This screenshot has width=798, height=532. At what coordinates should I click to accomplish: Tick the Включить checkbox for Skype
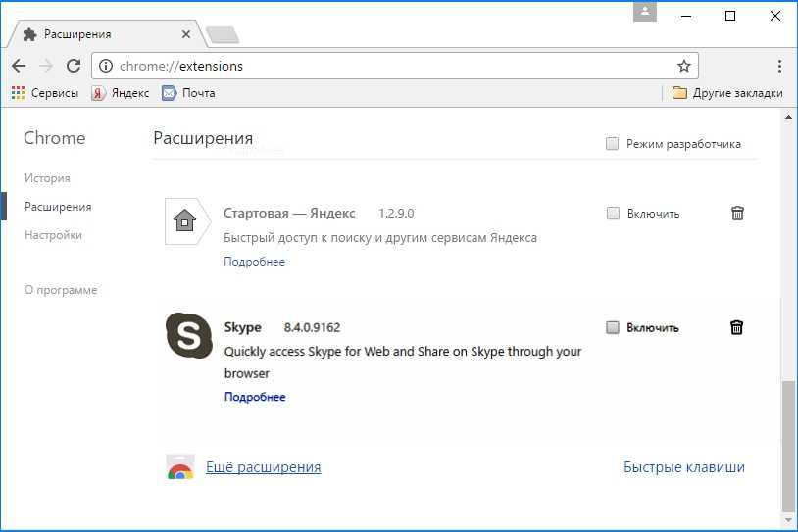[613, 327]
